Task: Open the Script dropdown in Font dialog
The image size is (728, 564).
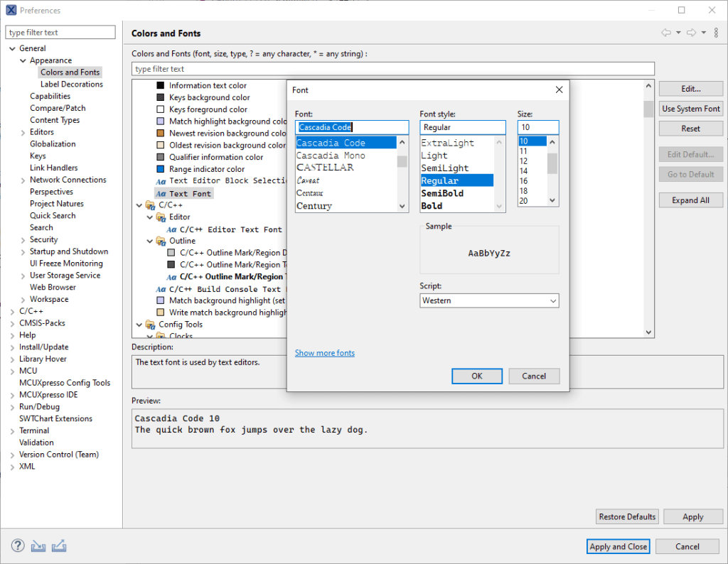Action: 554,300
